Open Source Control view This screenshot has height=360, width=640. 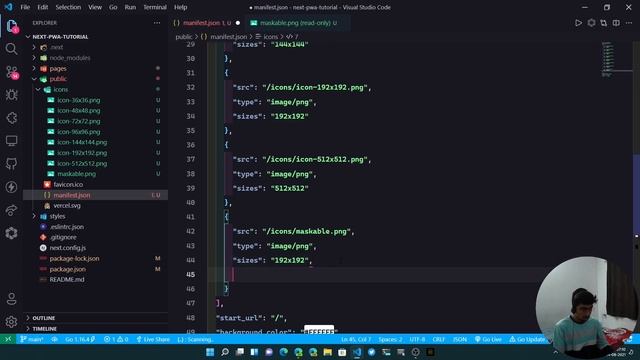tap(12, 72)
